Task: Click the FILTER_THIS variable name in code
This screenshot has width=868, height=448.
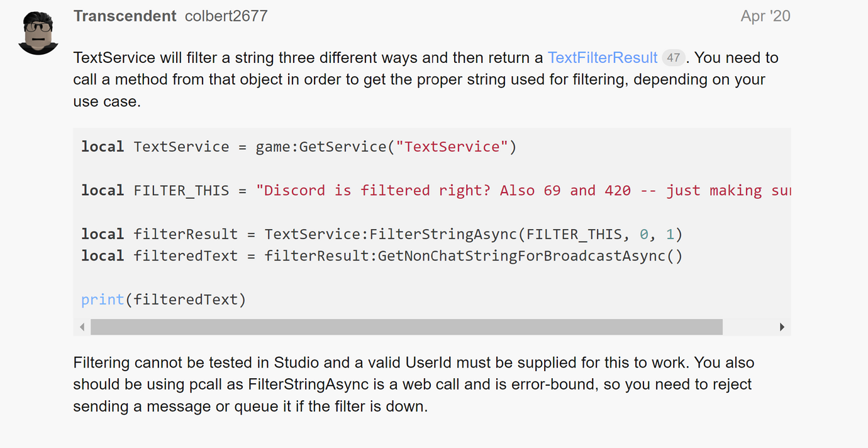Action: tap(181, 190)
